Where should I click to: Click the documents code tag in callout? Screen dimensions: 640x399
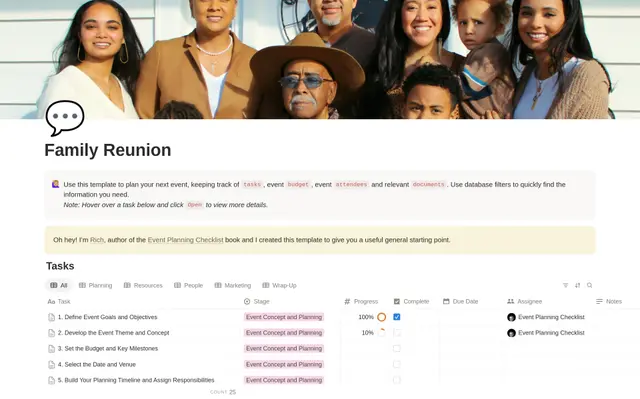(x=428, y=184)
